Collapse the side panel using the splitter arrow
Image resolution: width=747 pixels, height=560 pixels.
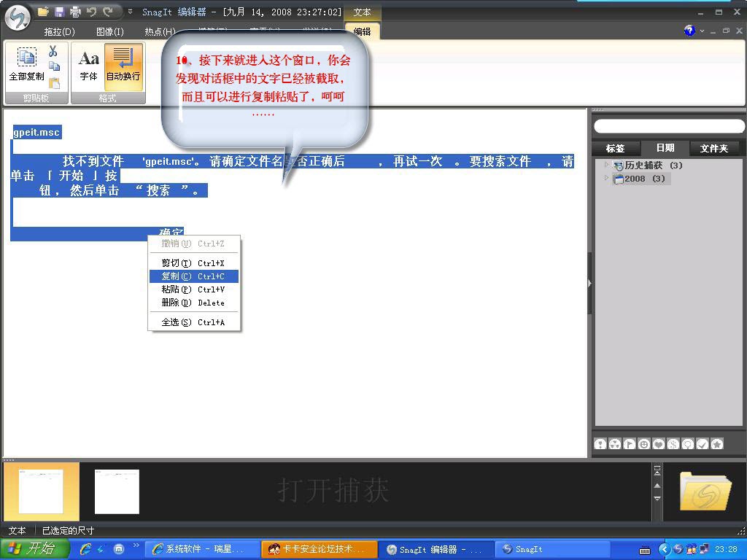589,284
